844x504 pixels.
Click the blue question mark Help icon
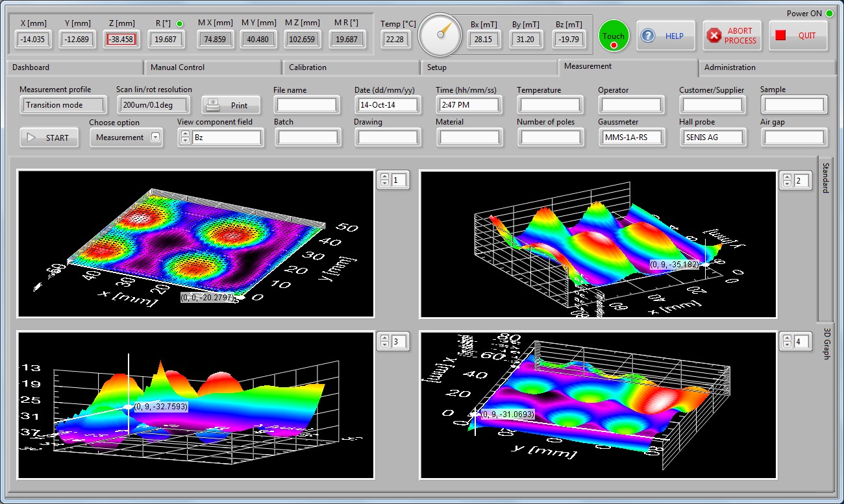[x=648, y=36]
